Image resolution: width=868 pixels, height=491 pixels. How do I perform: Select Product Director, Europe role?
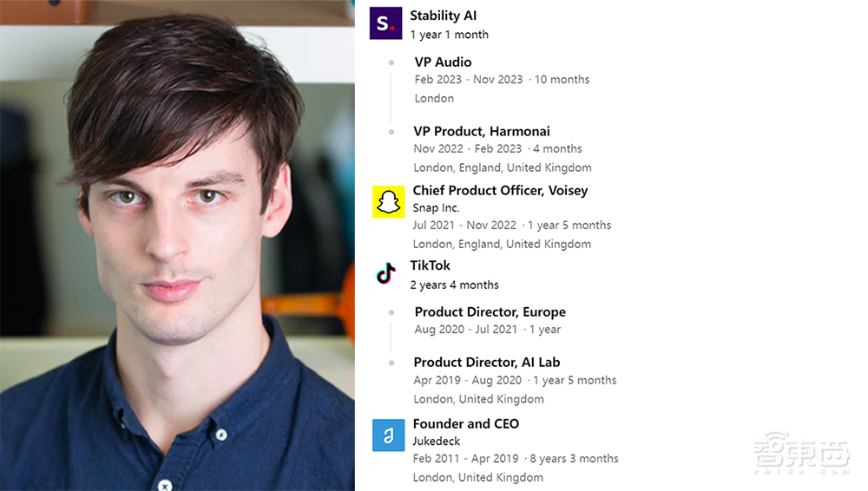[490, 311]
